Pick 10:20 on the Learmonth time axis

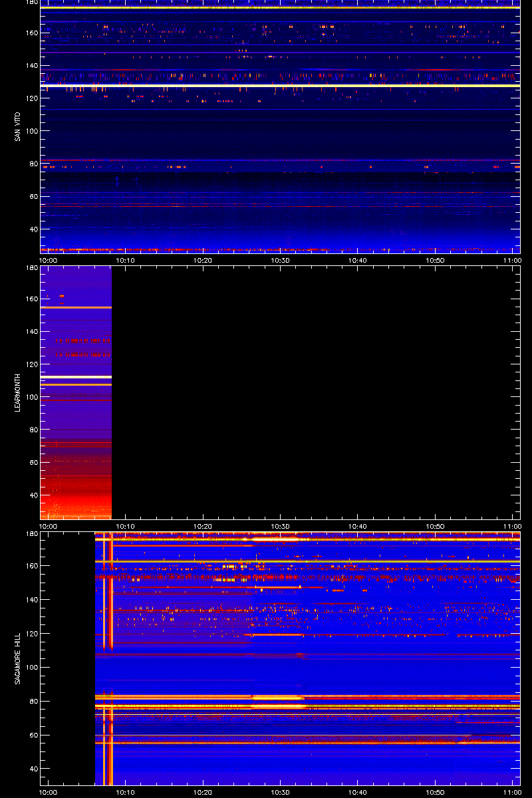click(x=203, y=526)
